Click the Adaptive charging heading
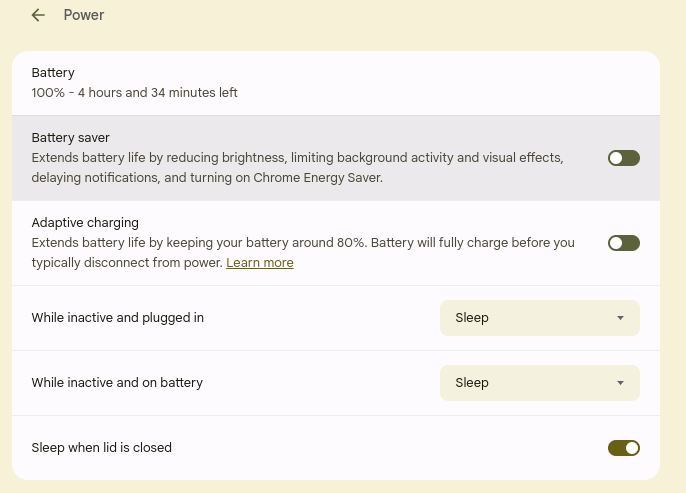This screenshot has width=686, height=493. coord(85,223)
